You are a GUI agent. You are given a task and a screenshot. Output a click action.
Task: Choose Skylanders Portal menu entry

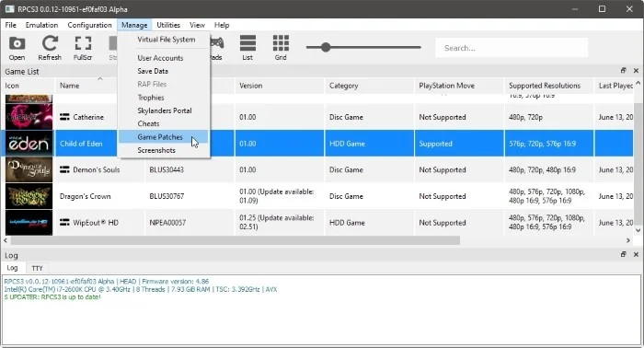tap(165, 110)
